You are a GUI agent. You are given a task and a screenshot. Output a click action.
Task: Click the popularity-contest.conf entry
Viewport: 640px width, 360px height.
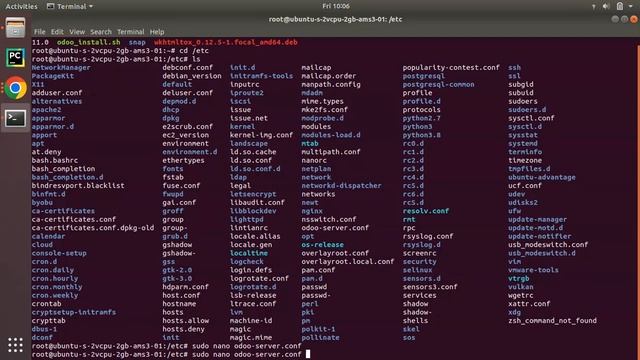pyautogui.click(x=451, y=68)
